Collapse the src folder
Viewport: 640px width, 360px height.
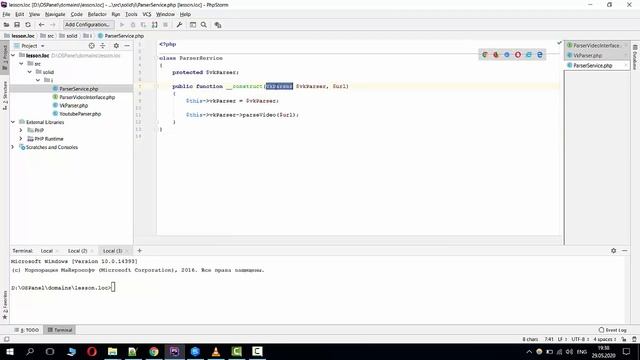[x=21, y=64]
